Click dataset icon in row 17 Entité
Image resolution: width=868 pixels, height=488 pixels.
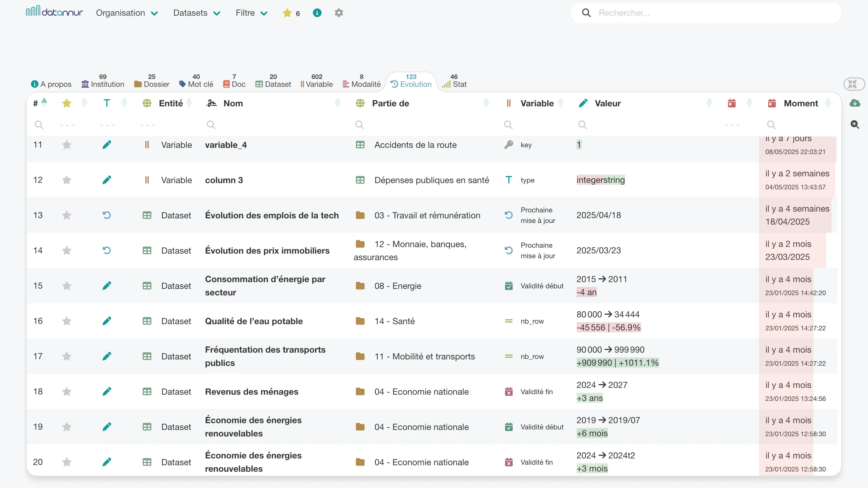point(146,356)
